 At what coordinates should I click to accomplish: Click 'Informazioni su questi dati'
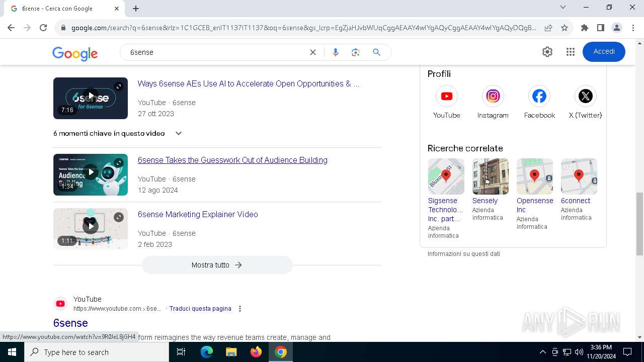pos(464,254)
